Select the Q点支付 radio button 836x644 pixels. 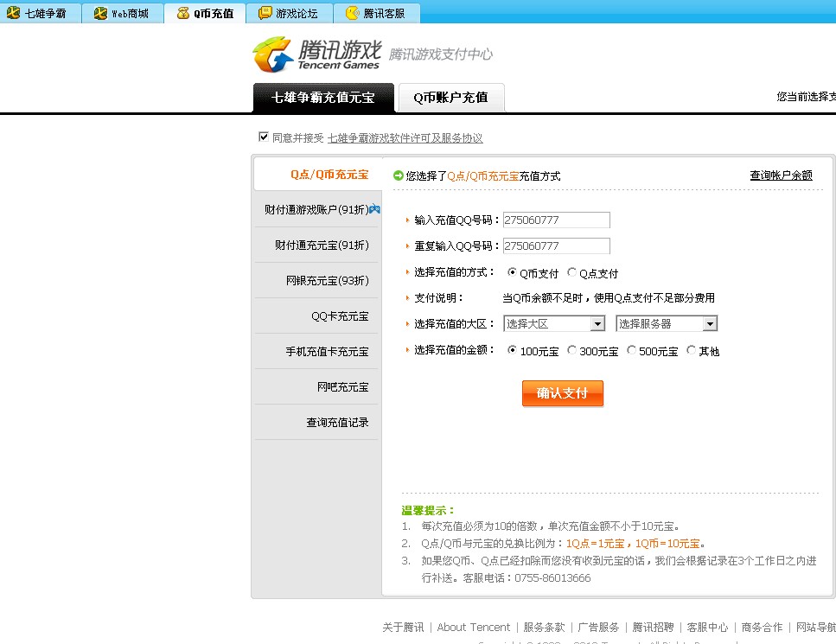571,272
